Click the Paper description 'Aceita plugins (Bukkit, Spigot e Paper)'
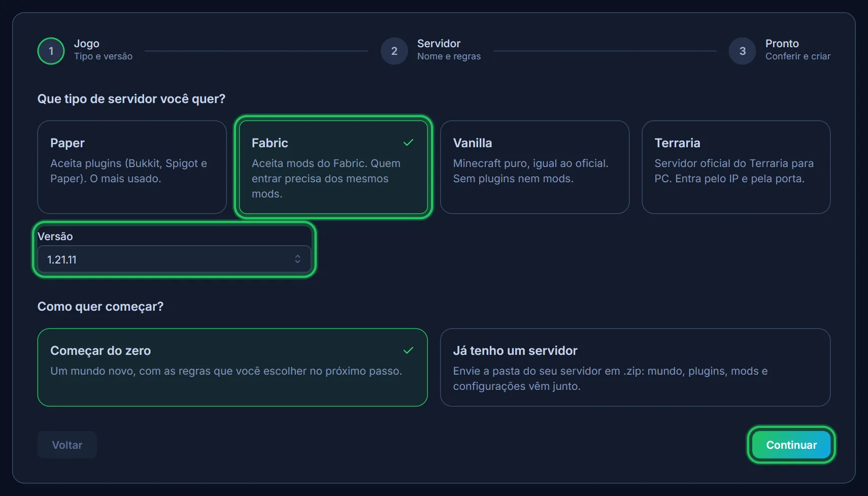 tap(128, 171)
